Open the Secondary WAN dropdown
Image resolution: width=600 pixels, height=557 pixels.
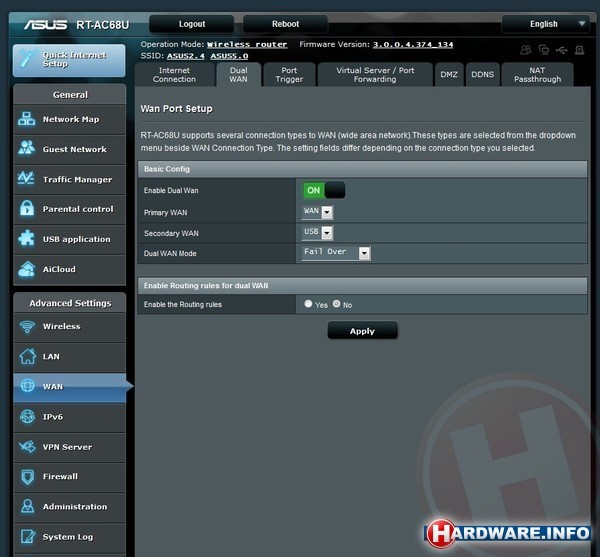(317, 232)
